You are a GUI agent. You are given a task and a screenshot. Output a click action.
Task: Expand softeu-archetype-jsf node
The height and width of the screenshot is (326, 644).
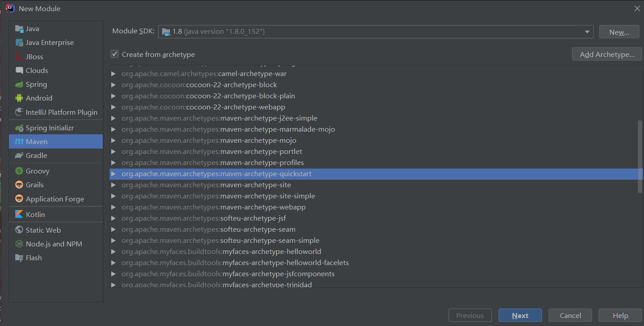coord(113,218)
